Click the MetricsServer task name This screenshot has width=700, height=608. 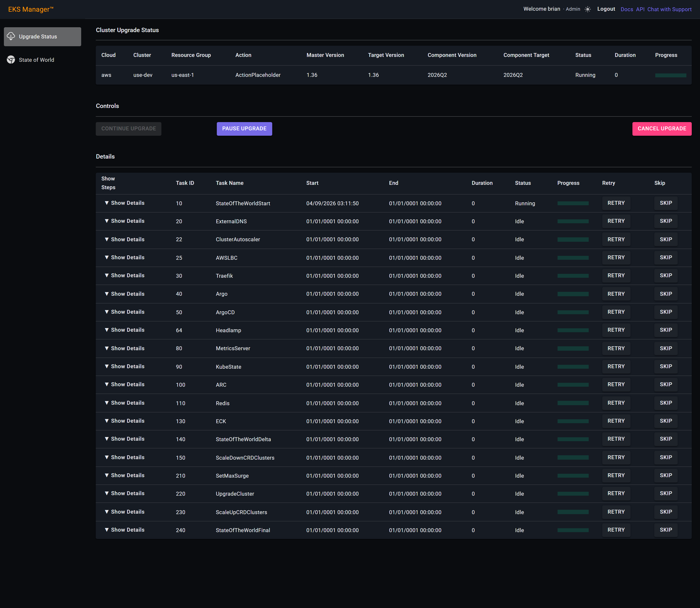pos(233,349)
